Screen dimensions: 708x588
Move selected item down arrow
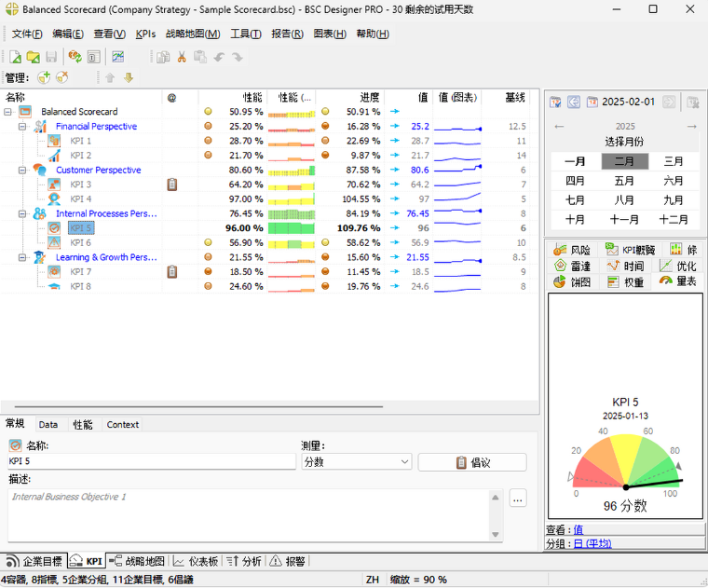pos(129,77)
